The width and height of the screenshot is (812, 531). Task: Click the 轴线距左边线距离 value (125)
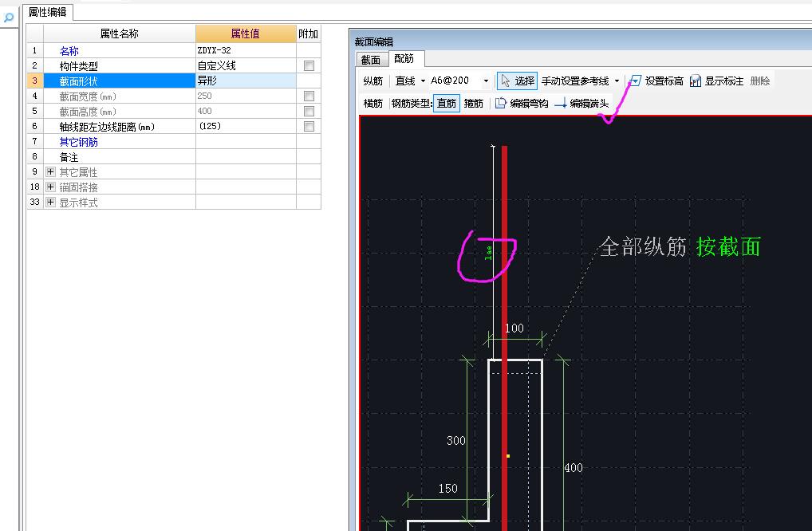[x=246, y=126]
